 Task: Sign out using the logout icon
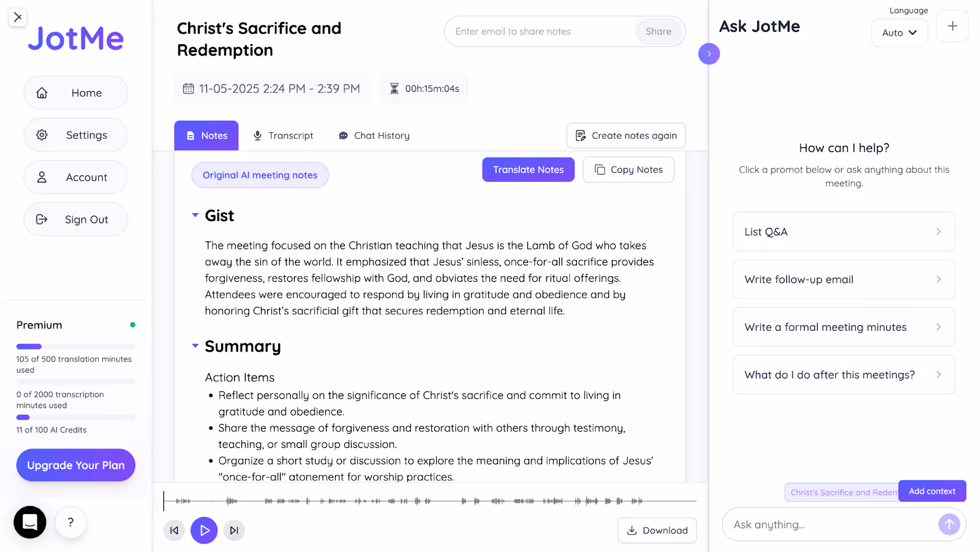pos(42,219)
